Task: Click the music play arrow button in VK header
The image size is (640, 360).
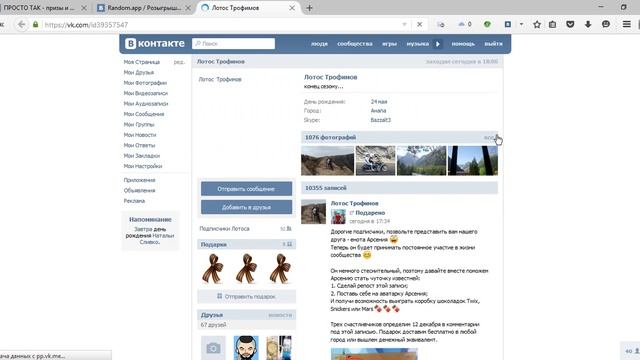Action: click(x=438, y=44)
